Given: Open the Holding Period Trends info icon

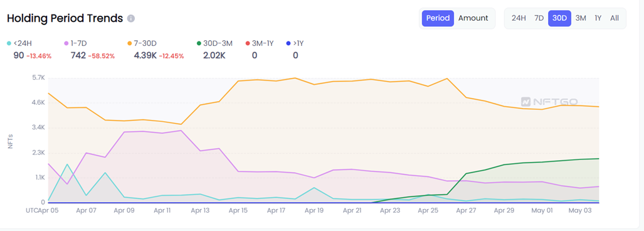Looking at the screenshot, I should click(x=131, y=18).
